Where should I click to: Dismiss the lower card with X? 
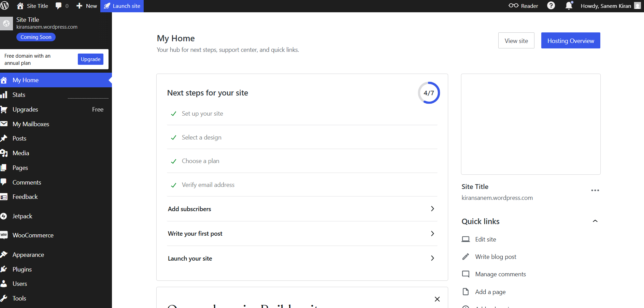[437, 299]
